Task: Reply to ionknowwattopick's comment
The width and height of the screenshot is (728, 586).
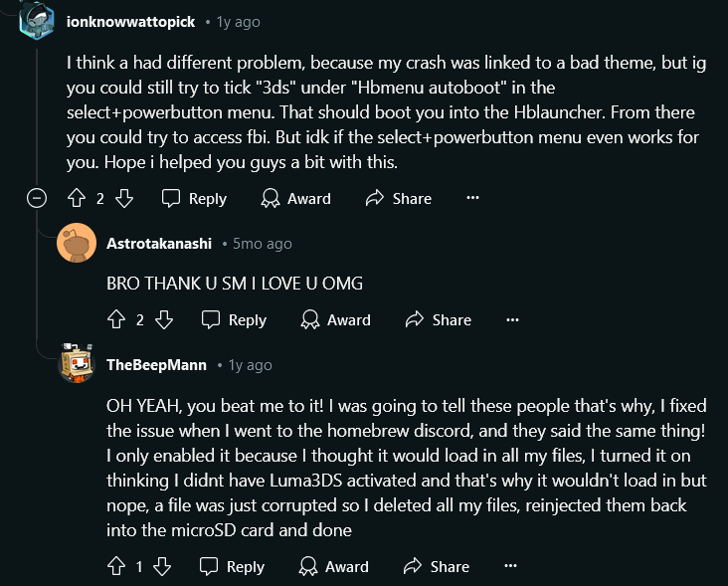Action: tap(194, 198)
